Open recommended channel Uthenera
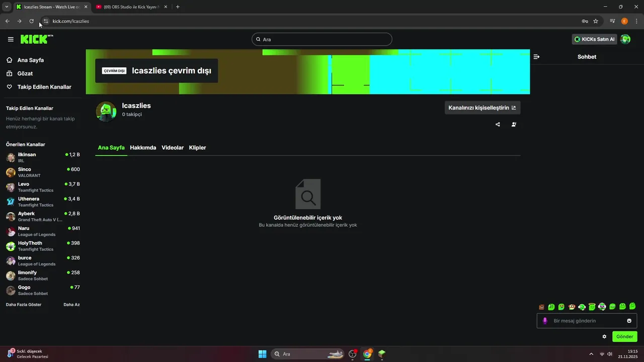Viewport: 644px width, 362px height. click(x=43, y=202)
